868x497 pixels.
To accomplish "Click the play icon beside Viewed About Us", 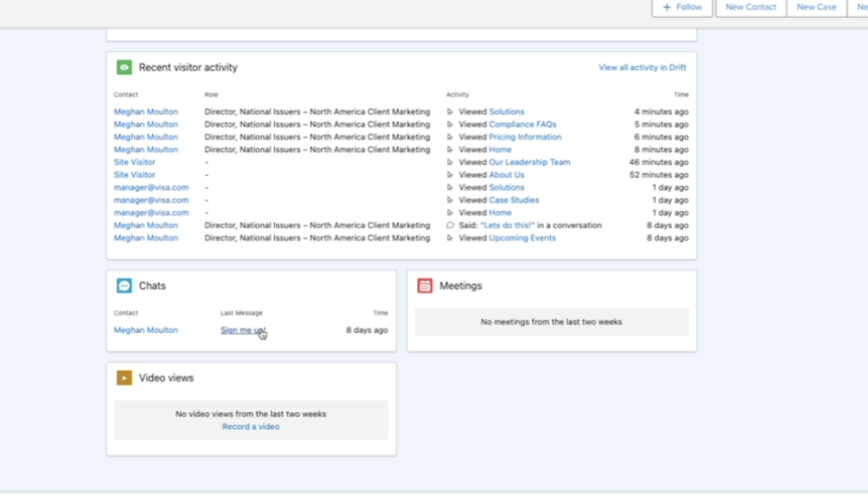I will [x=450, y=174].
